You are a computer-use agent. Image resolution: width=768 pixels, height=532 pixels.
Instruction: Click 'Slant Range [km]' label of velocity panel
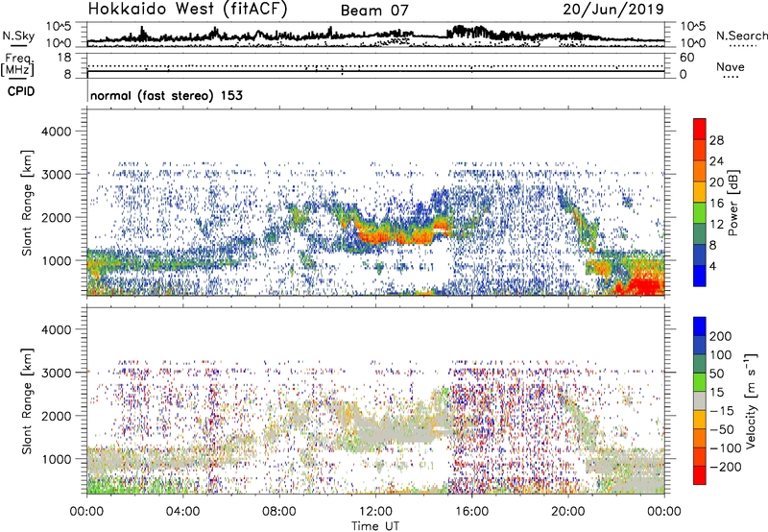click(27, 401)
